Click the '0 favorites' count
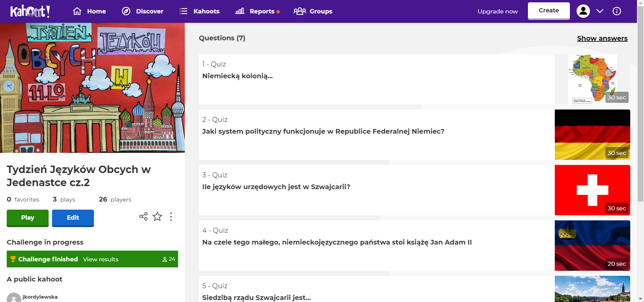Screen dimensions: 644x302 (23, 199)
